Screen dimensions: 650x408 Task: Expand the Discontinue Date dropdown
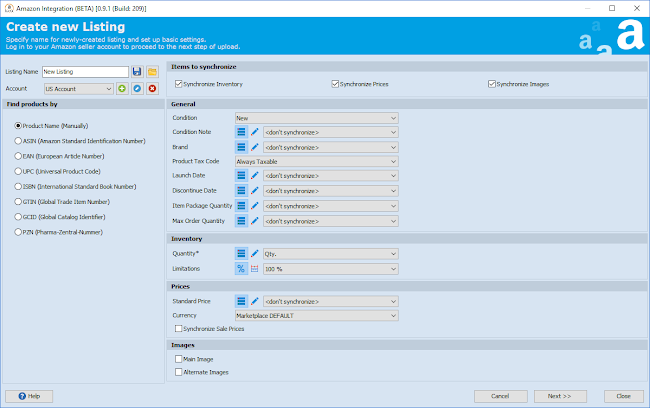click(331, 191)
